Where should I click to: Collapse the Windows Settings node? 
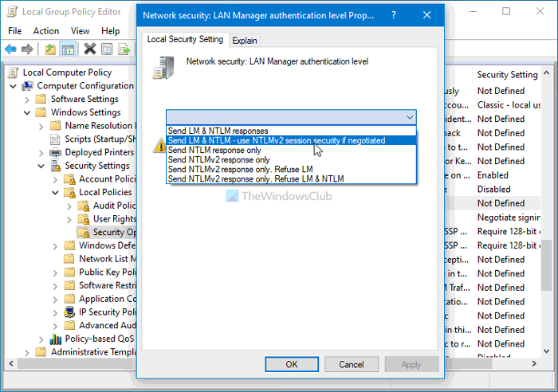coord(27,113)
